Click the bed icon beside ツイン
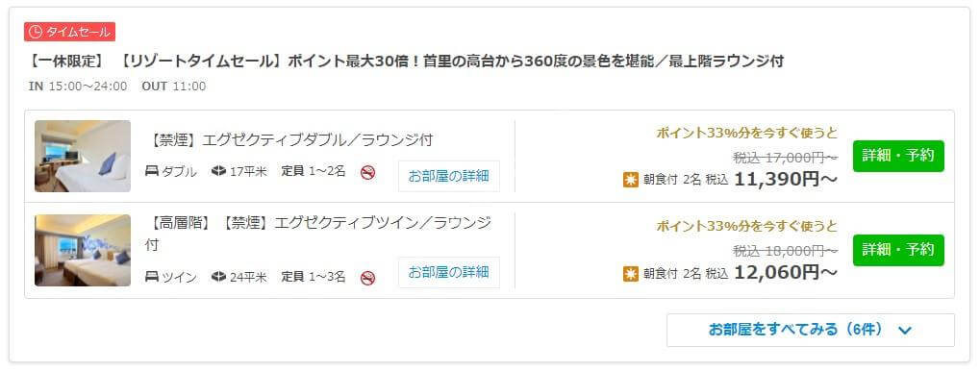 pyautogui.click(x=152, y=277)
